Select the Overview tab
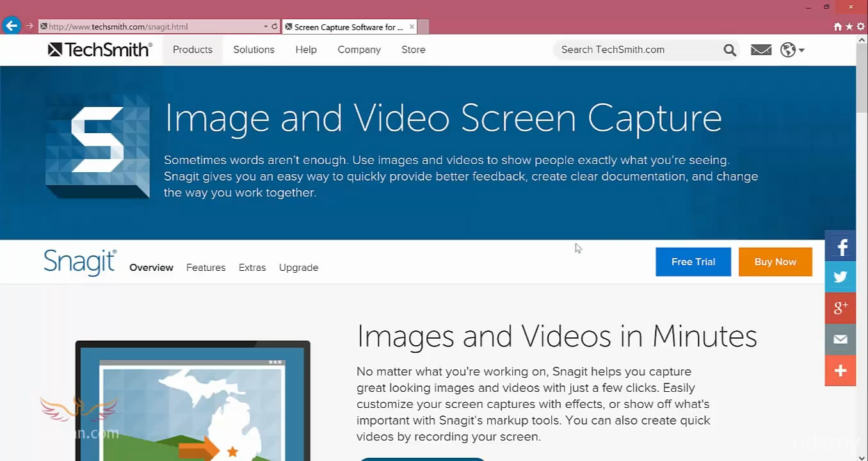This screenshot has height=461, width=868. [151, 268]
